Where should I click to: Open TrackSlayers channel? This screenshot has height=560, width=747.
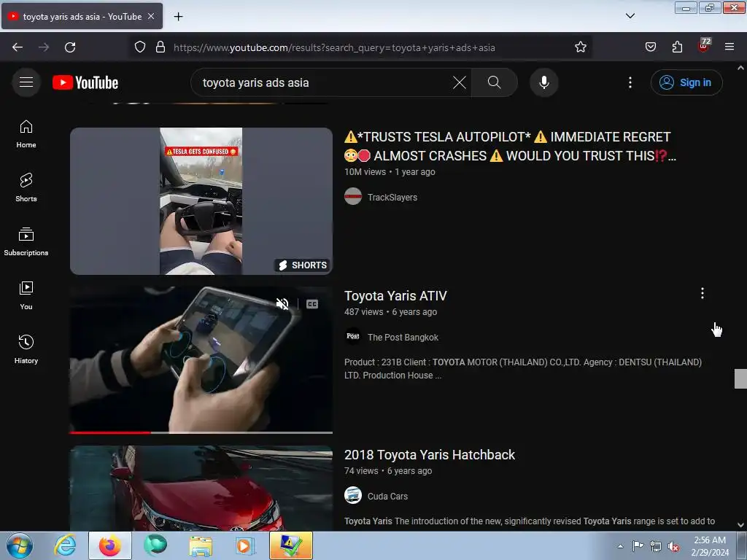tap(392, 197)
